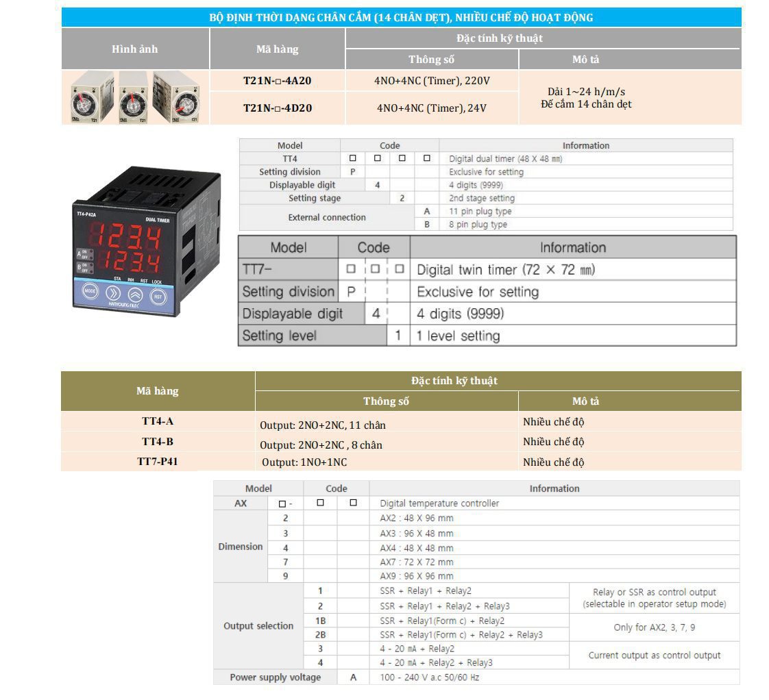Click the 'Power supply voltage' row label
Image resolution: width=769 pixels, height=700 pixels.
275,677
